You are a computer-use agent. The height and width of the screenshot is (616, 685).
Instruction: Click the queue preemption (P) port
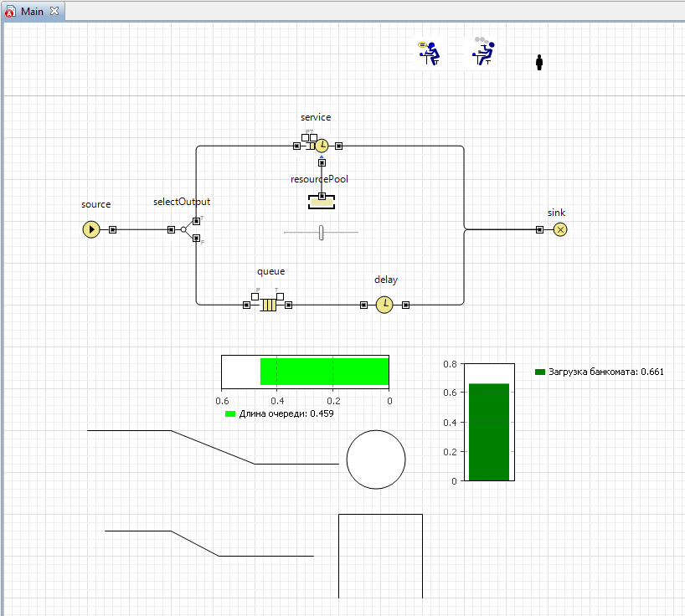[x=255, y=297]
